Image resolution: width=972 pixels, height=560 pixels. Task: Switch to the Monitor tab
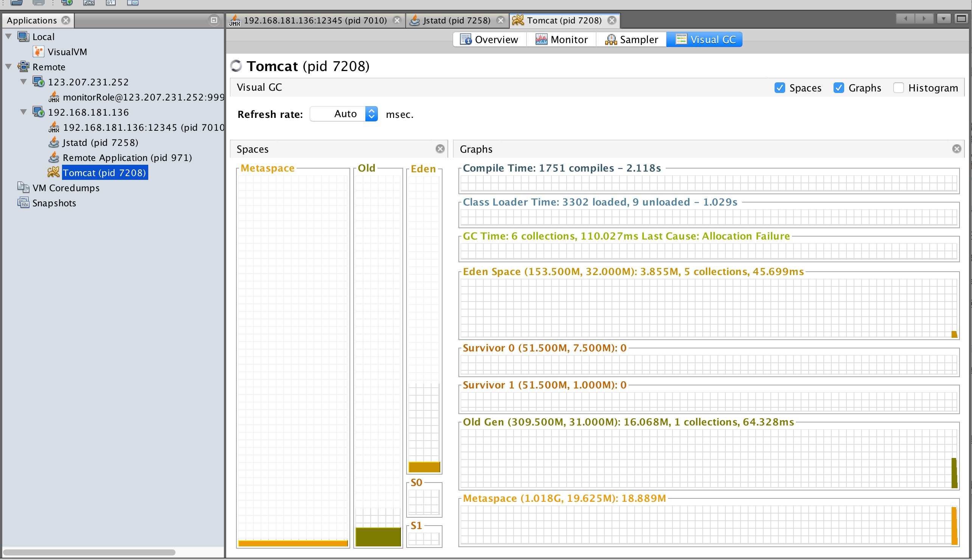tap(561, 39)
